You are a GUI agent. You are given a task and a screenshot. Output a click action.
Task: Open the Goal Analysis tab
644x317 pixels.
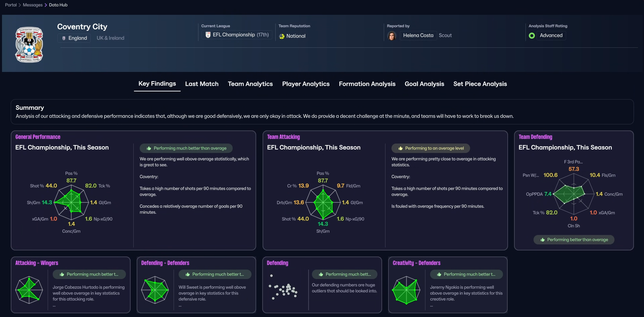coord(424,84)
